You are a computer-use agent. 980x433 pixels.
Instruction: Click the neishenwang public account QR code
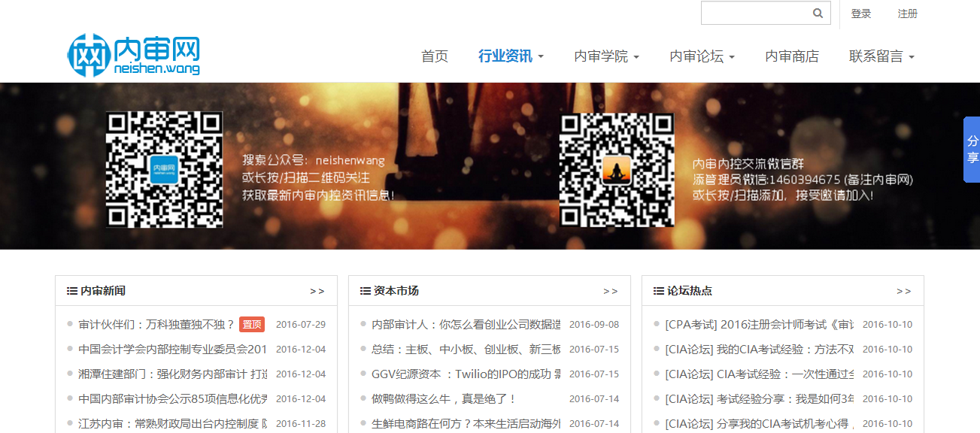(x=164, y=169)
